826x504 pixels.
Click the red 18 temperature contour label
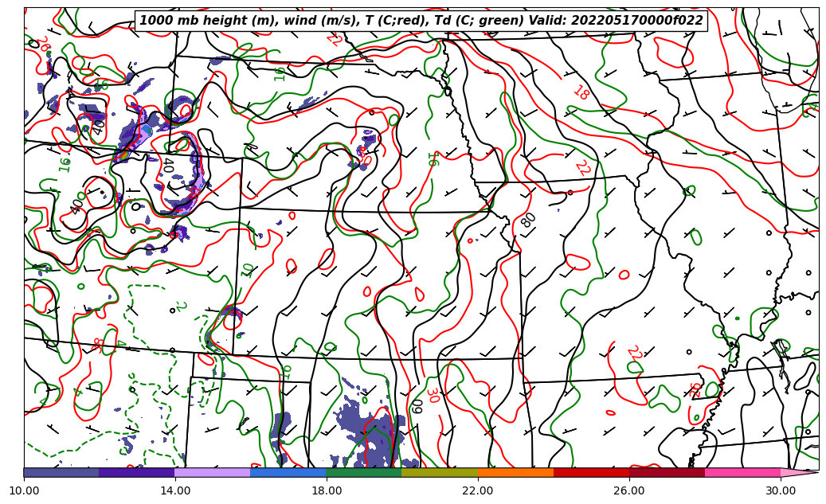pos(581,92)
